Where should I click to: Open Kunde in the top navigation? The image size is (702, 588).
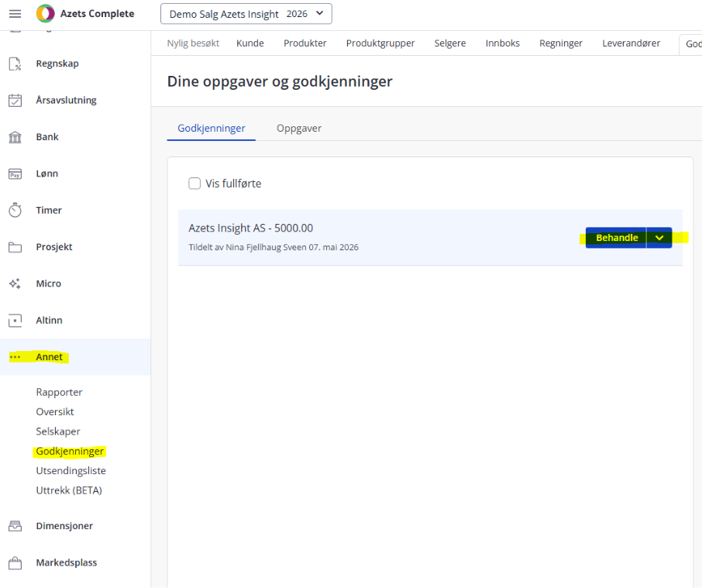(x=249, y=43)
